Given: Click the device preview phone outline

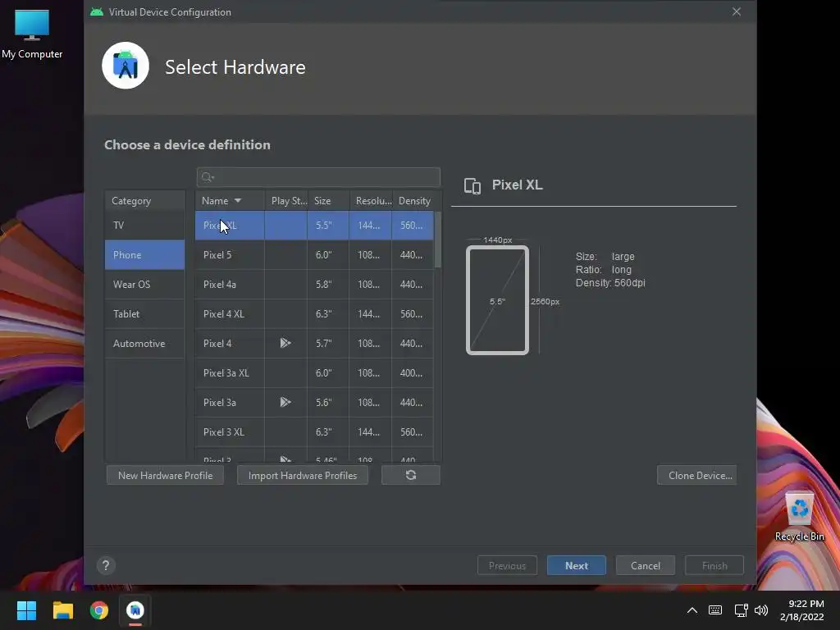Looking at the screenshot, I should pyautogui.click(x=498, y=300).
